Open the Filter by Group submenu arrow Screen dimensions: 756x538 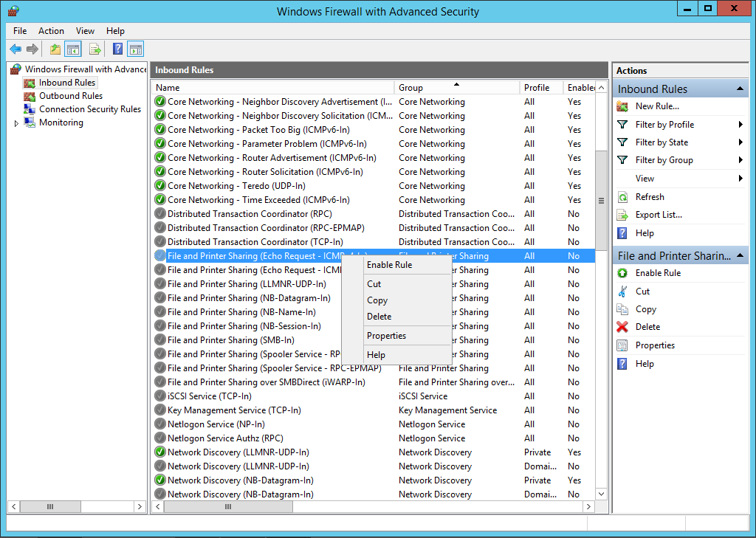tap(740, 161)
